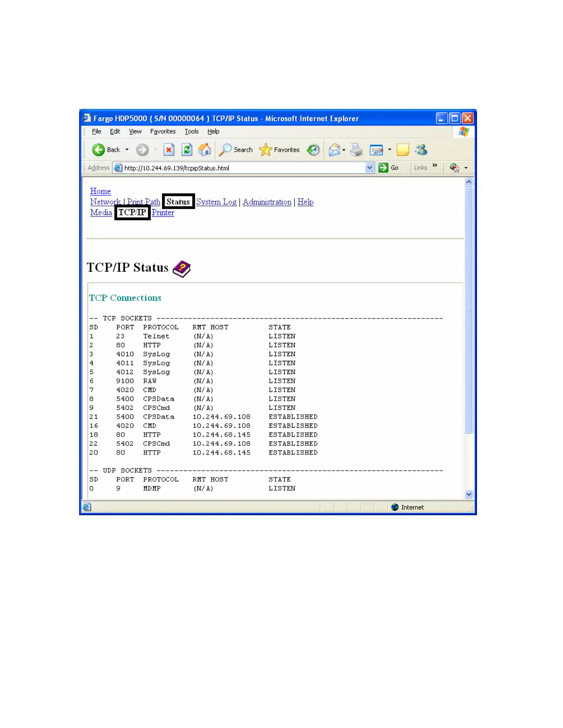Click the port 9100 RAW row
Screen dimensions: 563x728
(x=192, y=381)
